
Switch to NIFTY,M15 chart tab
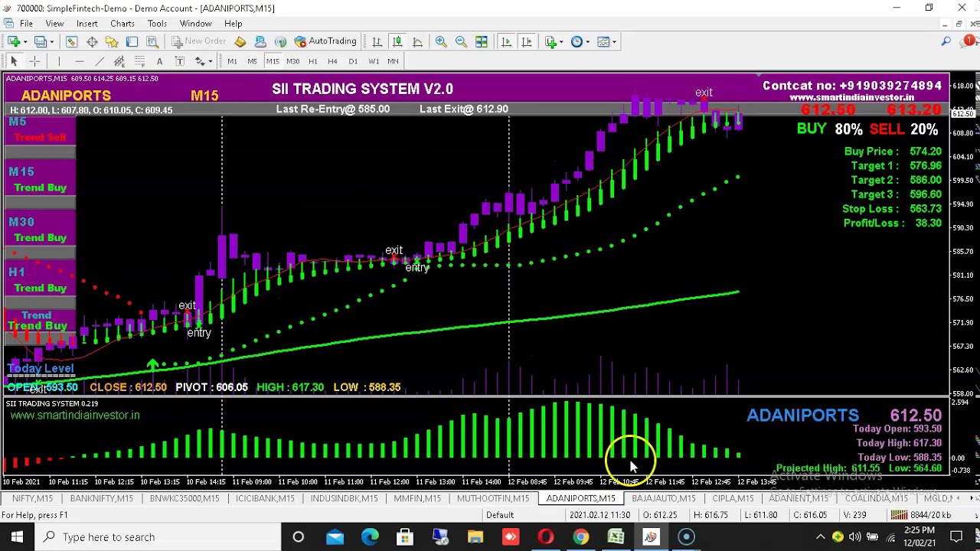[32, 498]
